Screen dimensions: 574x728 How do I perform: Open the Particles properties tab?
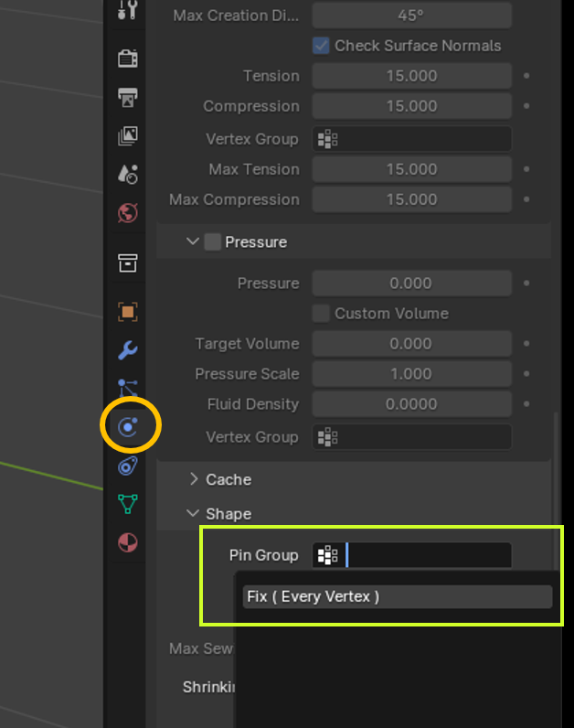(128, 388)
